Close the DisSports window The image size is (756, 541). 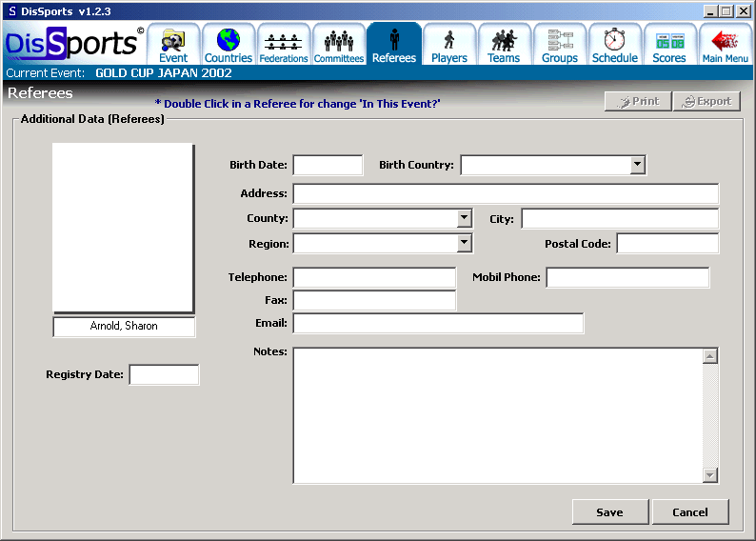[744, 11]
